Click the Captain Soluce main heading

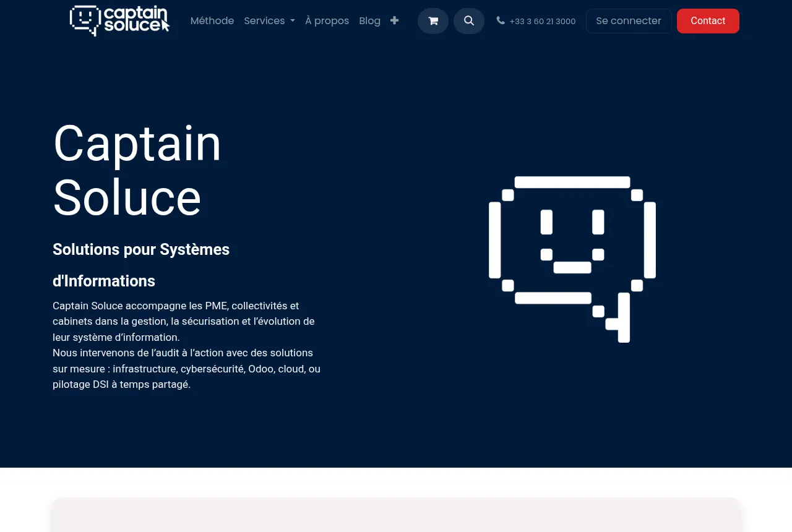tap(137, 170)
